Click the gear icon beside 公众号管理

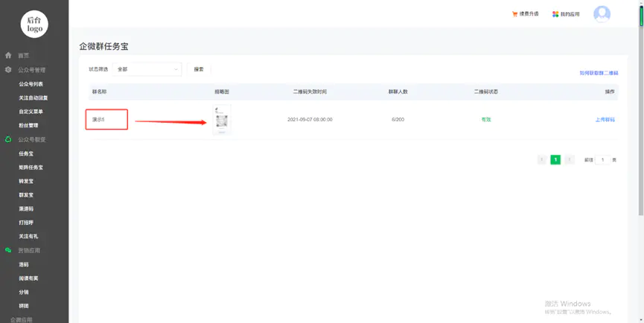click(8, 70)
